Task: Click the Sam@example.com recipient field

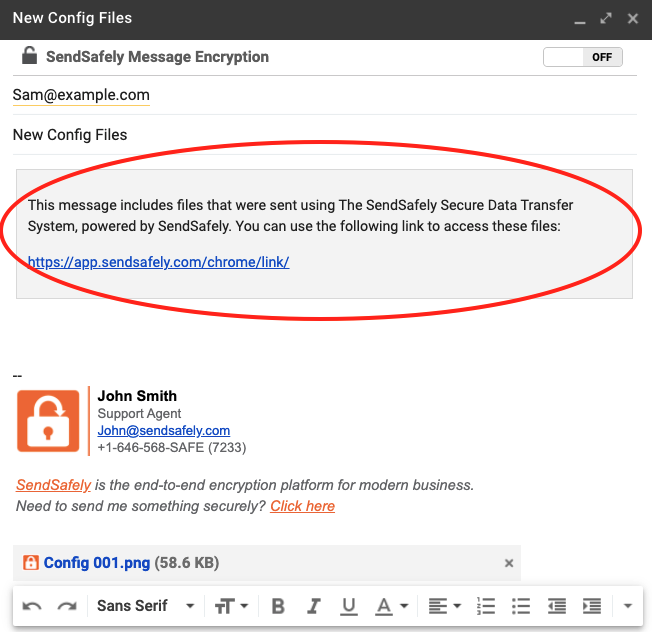Action: pyautogui.click(x=81, y=95)
